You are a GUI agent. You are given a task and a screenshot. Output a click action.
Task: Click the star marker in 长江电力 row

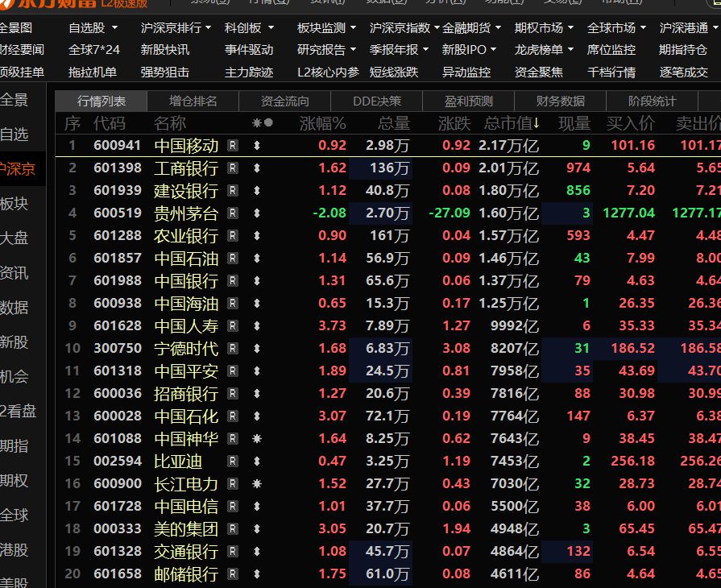257,483
